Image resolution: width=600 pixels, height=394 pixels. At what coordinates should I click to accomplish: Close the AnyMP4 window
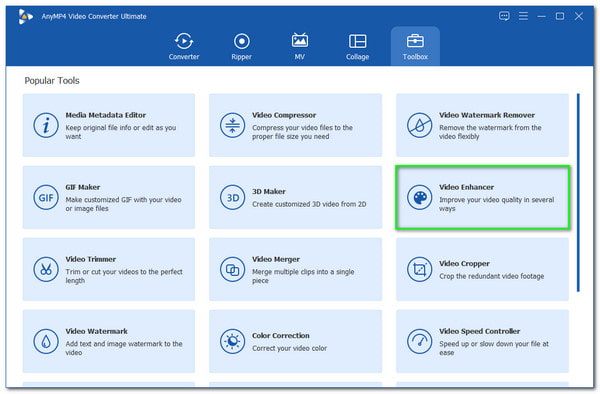pyautogui.click(x=579, y=16)
